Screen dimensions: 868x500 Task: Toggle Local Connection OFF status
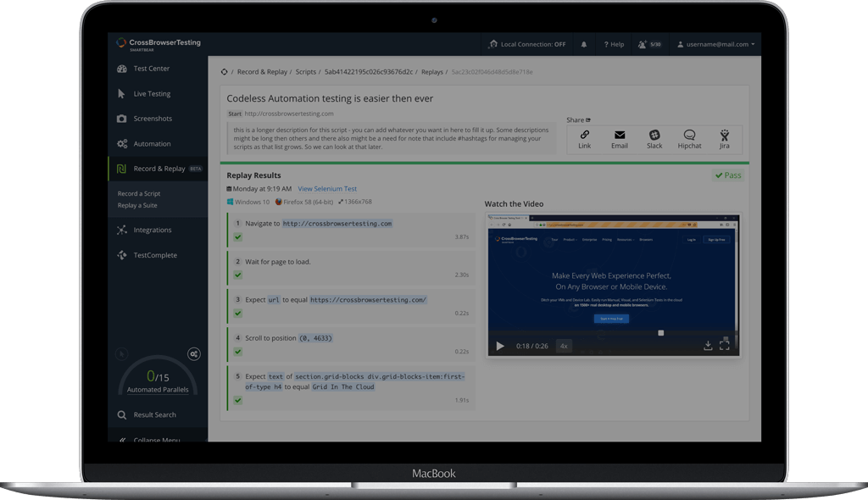[x=526, y=44]
